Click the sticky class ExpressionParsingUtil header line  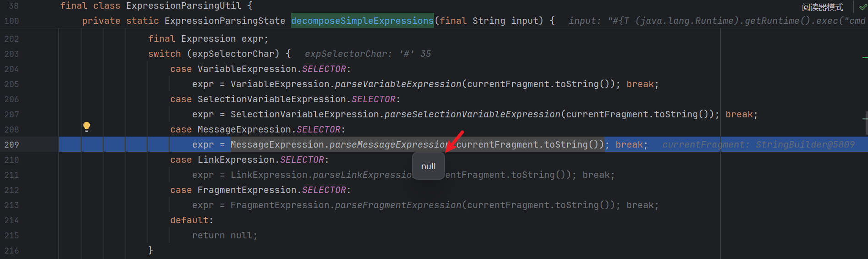pyautogui.click(x=156, y=6)
